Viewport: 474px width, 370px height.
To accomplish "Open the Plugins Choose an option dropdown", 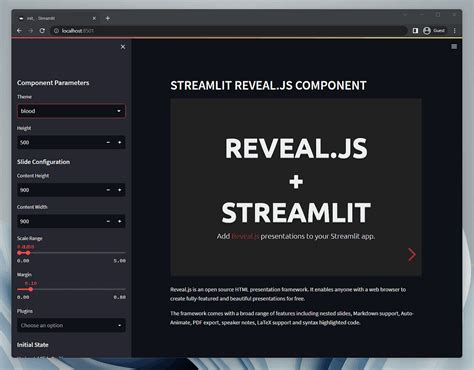I will click(71, 325).
